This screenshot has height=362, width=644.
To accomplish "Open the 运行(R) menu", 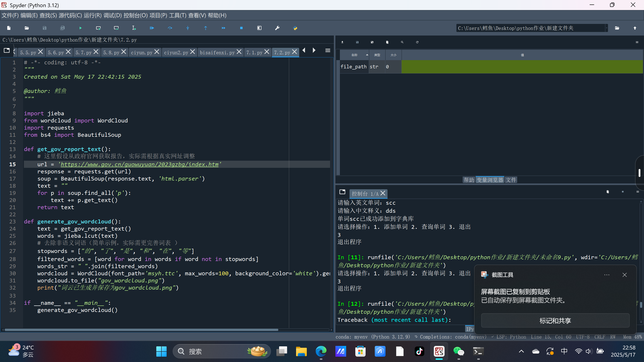I will click(93, 15).
